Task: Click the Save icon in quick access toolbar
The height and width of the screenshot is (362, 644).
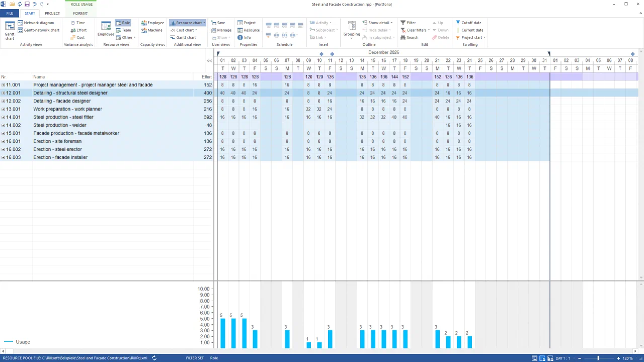Action: click(27, 4)
